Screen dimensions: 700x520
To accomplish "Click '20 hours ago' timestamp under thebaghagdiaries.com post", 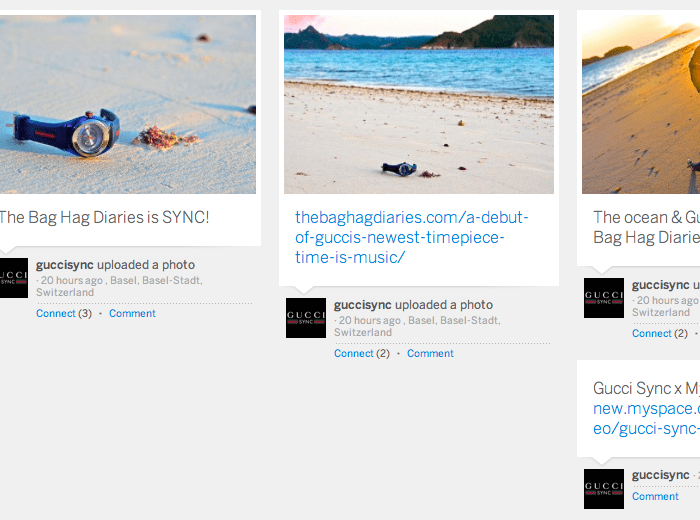I will coord(370,321).
